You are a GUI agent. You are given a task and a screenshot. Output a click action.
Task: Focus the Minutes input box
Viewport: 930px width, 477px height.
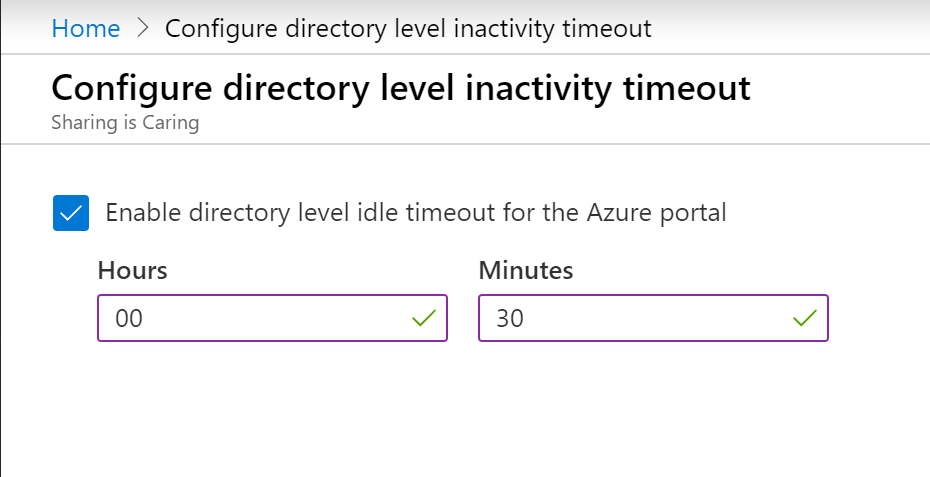654,318
